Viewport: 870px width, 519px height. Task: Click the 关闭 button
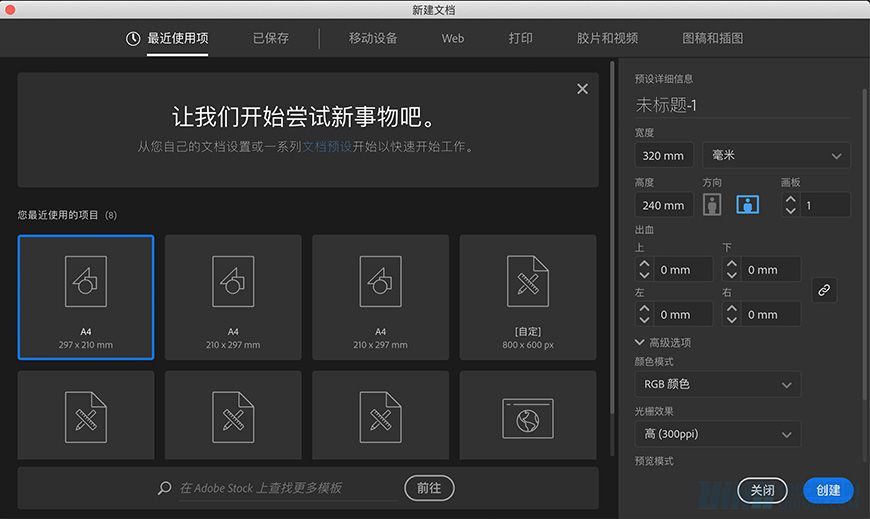(x=762, y=491)
